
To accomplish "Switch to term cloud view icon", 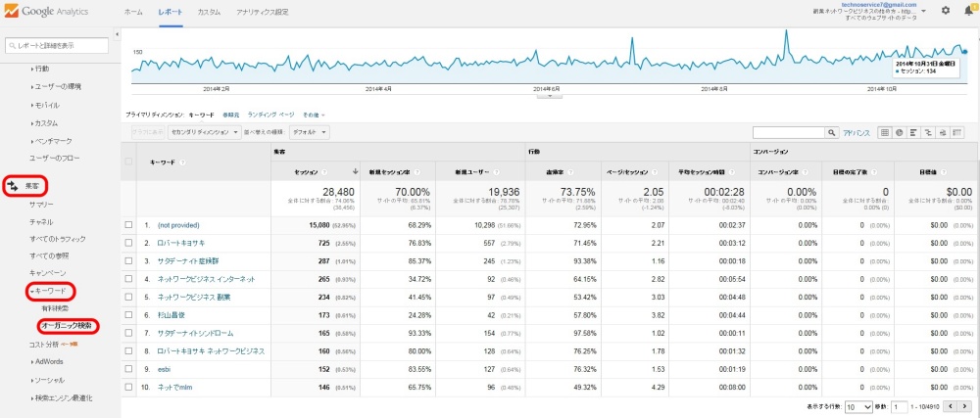I will pyautogui.click(x=943, y=133).
